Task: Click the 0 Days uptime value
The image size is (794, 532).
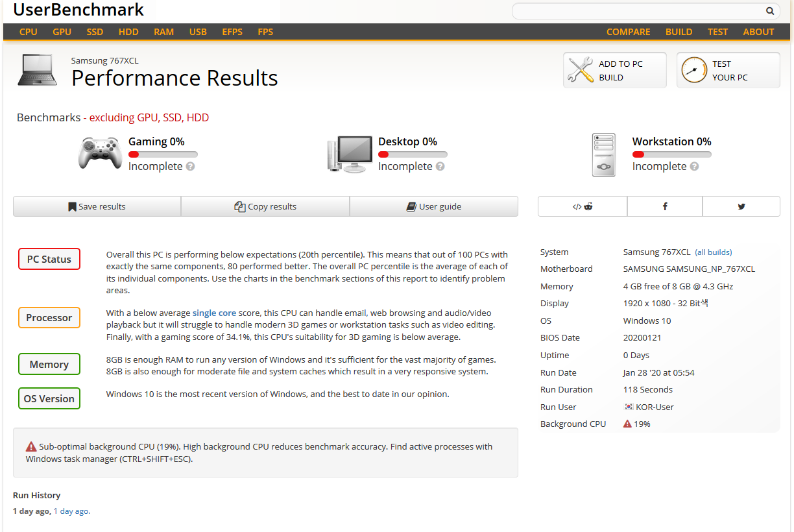Action: (x=636, y=355)
